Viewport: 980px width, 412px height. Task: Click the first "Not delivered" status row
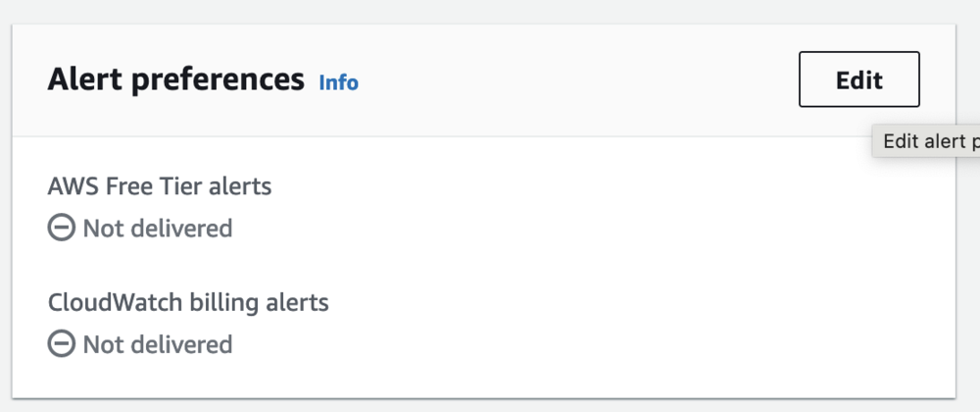140,229
